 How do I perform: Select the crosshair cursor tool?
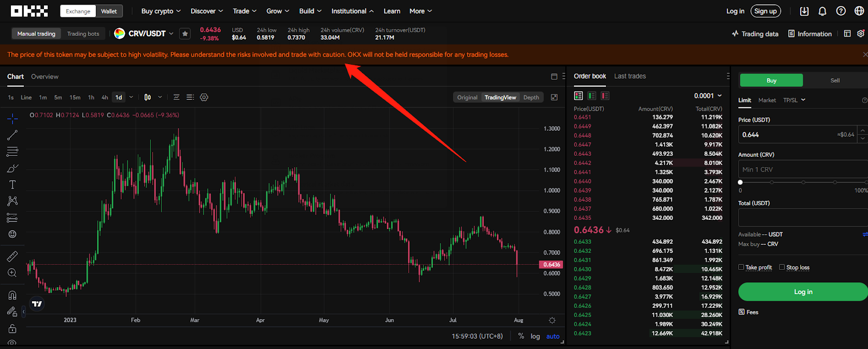(x=12, y=118)
